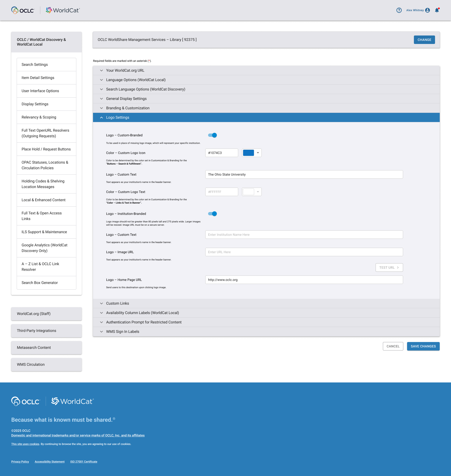Click the blue Custom Logo Icon swatch

coord(248,153)
